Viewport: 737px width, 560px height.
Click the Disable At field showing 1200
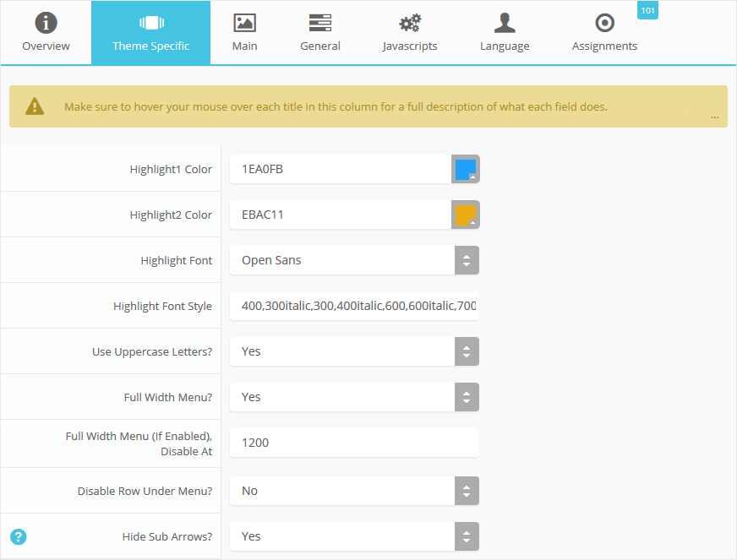tap(354, 443)
